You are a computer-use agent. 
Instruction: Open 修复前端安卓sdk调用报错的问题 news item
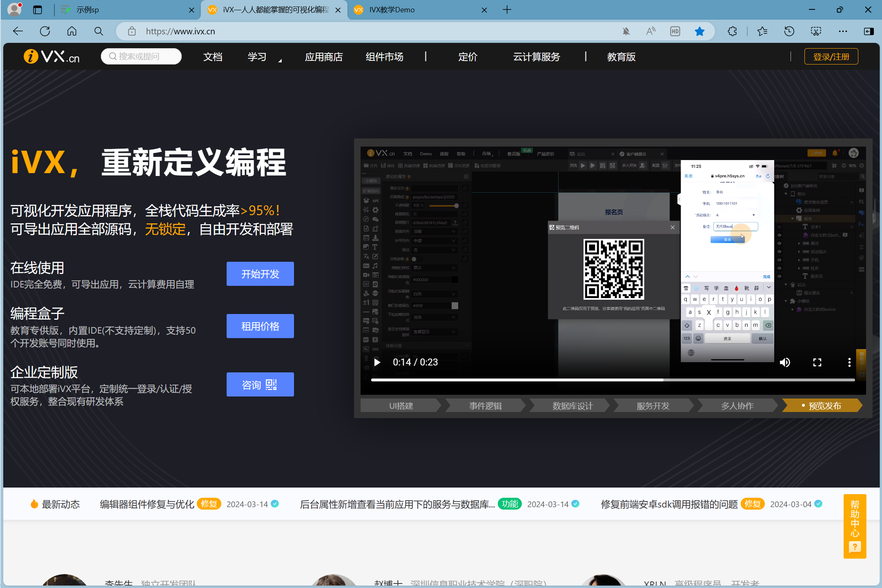pyautogui.click(x=669, y=504)
